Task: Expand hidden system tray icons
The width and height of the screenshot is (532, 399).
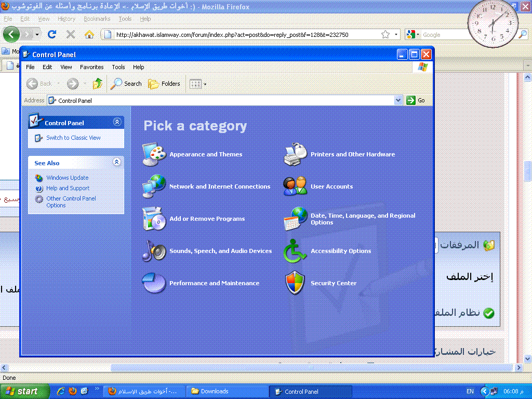Action: (485, 391)
